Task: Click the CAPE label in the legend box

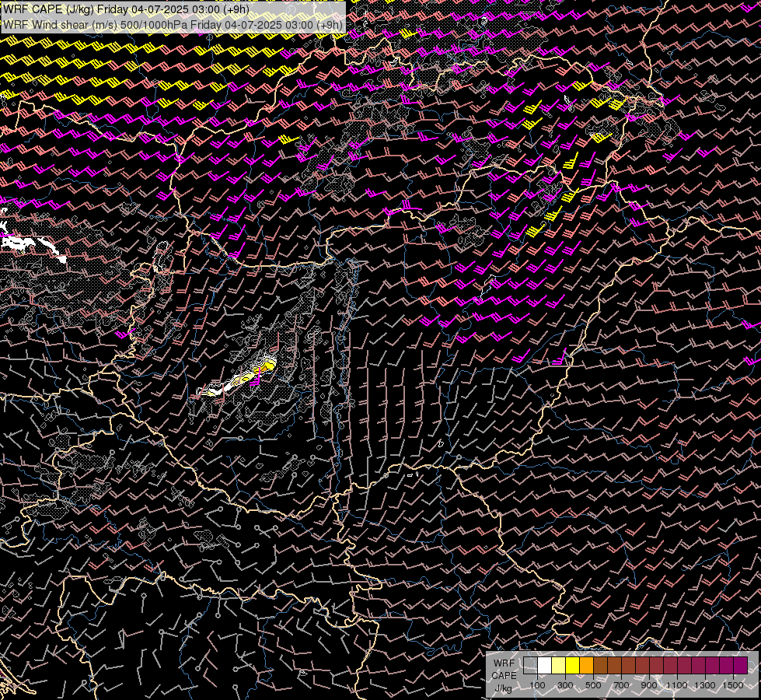Action: pyautogui.click(x=504, y=676)
